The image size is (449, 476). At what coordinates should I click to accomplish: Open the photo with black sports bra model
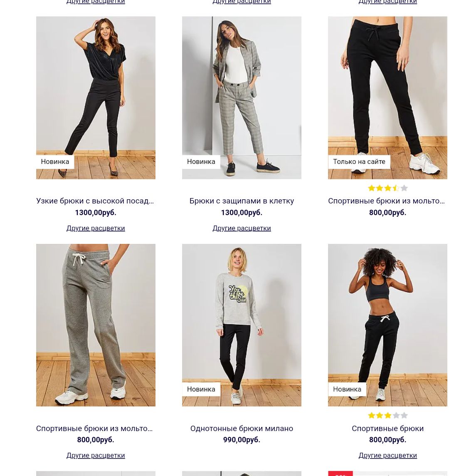[387, 325]
